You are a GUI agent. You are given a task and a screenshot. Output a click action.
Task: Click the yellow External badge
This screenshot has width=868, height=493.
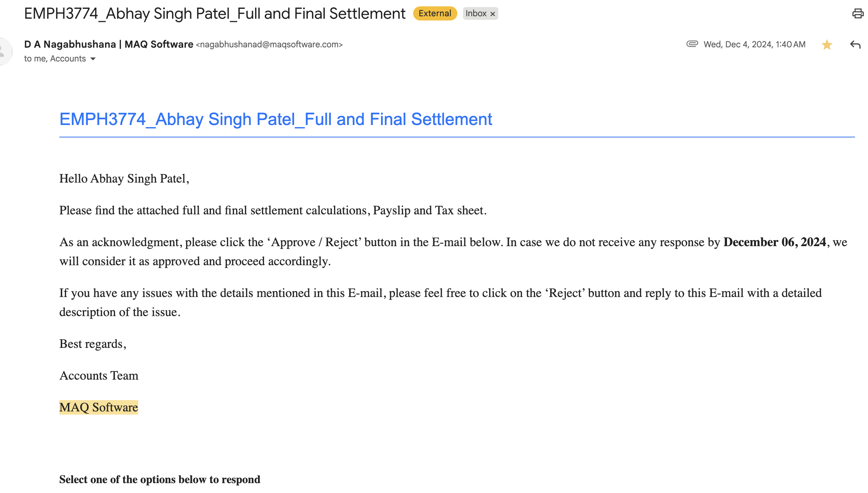coord(435,13)
